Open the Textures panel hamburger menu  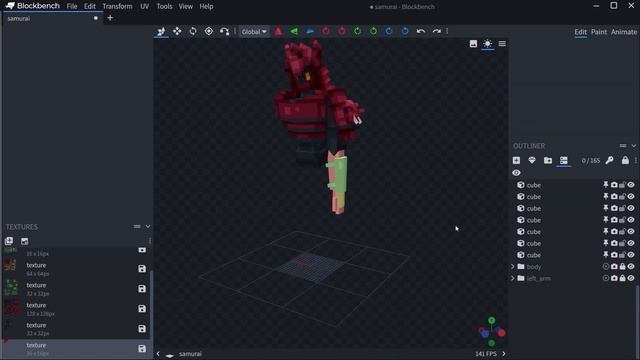click(137, 227)
